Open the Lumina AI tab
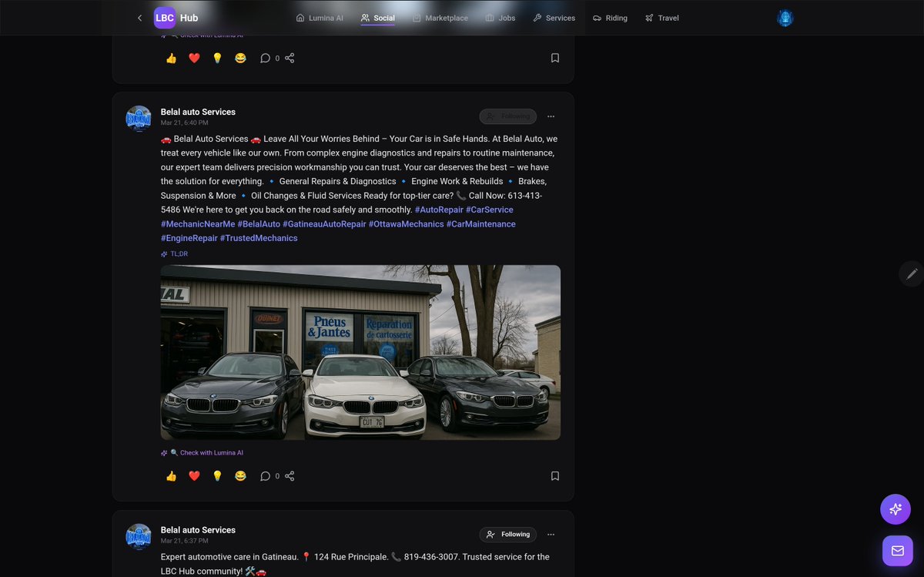 click(x=320, y=18)
